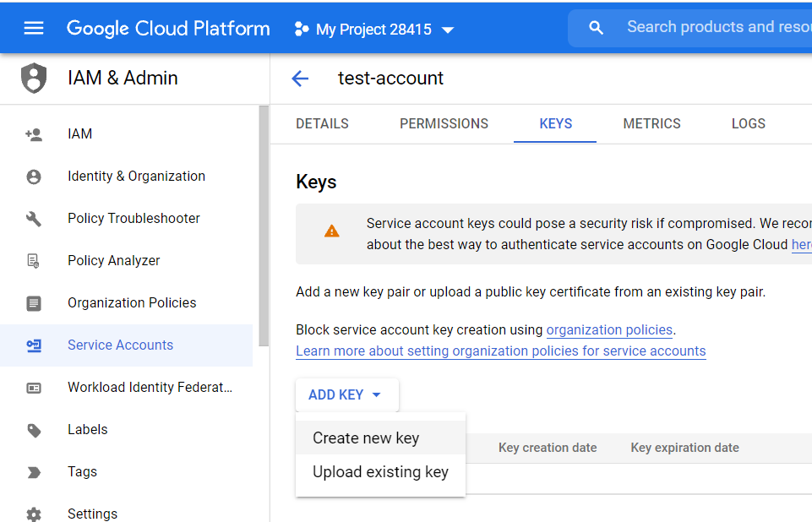Click the Policy Analyzer document icon
The width and height of the screenshot is (812, 522).
tap(34, 261)
